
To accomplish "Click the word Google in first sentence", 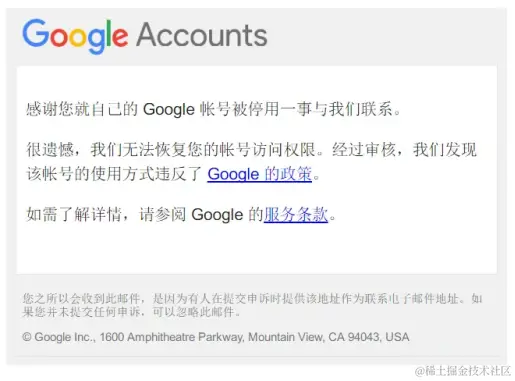I will [x=169, y=110].
